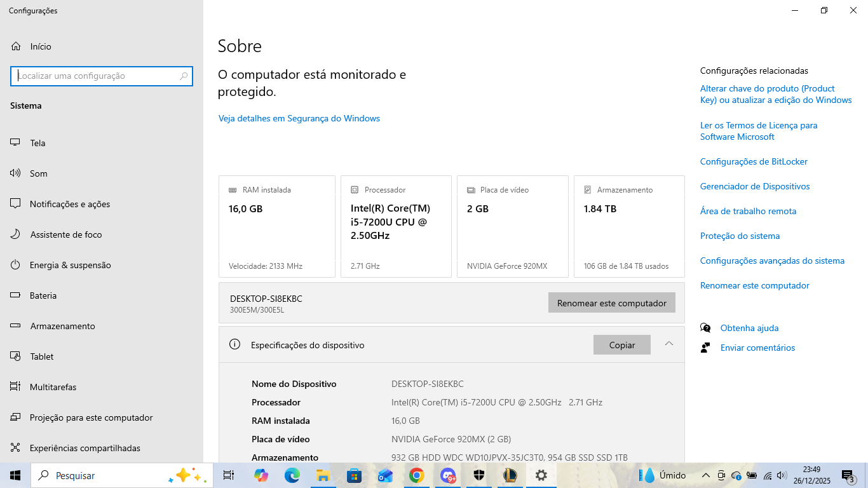
Task: Click the 932 GB HDD WDC storage value
Action: pos(510,457)
